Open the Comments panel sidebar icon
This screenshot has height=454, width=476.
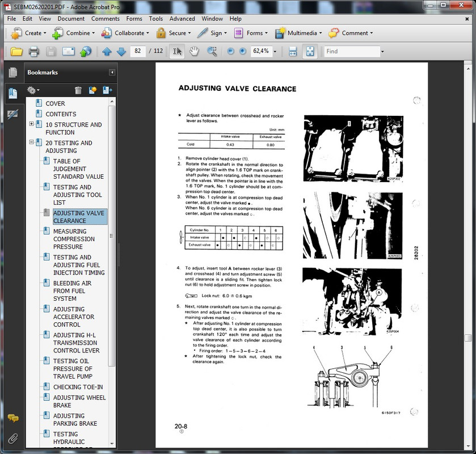click(x=13, y=418)
